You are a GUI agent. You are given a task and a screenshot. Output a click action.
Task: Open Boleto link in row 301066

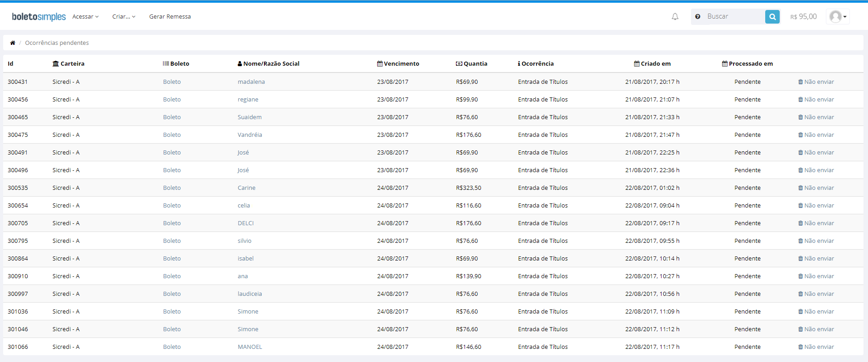click(172, 347)
